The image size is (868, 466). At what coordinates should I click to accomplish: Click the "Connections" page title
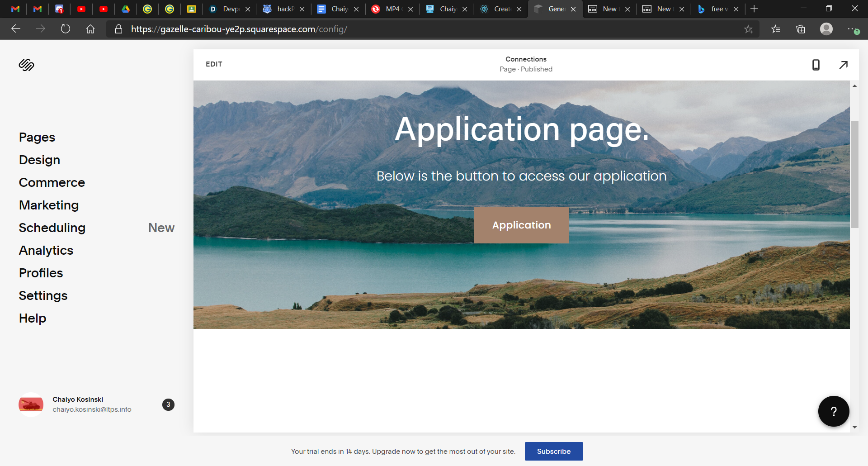526,59
